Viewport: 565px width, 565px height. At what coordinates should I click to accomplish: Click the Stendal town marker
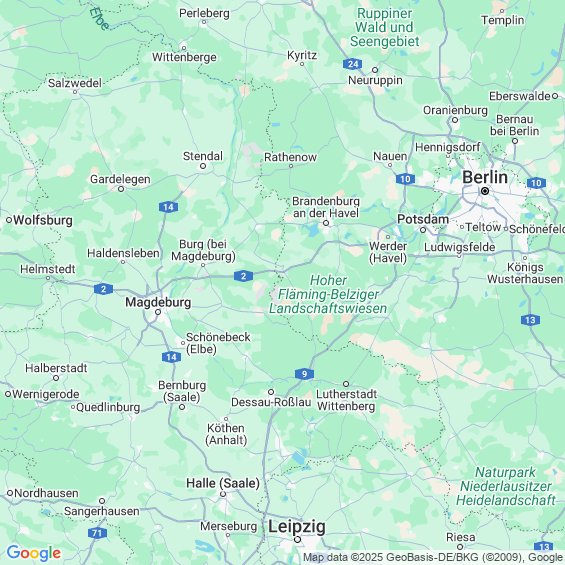203,166
